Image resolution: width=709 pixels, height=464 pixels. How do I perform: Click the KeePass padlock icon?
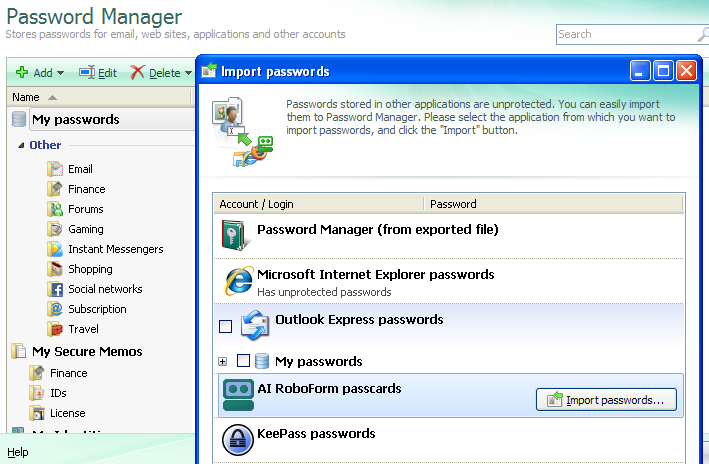pos(237,439)
